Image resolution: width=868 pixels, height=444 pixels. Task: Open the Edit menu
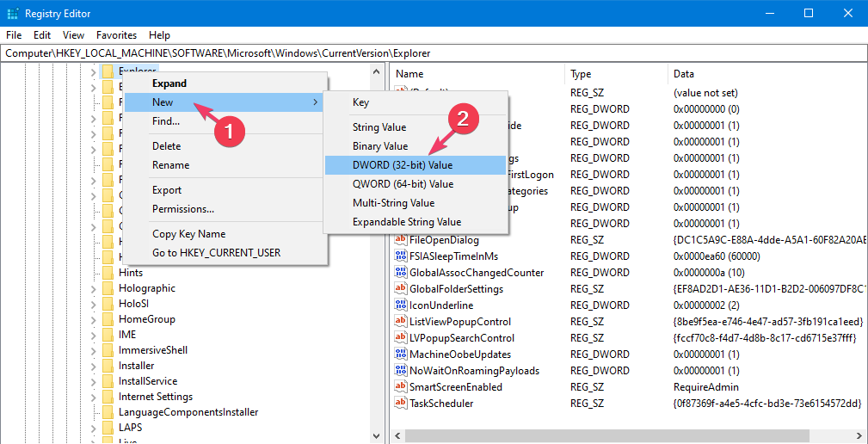42,35
